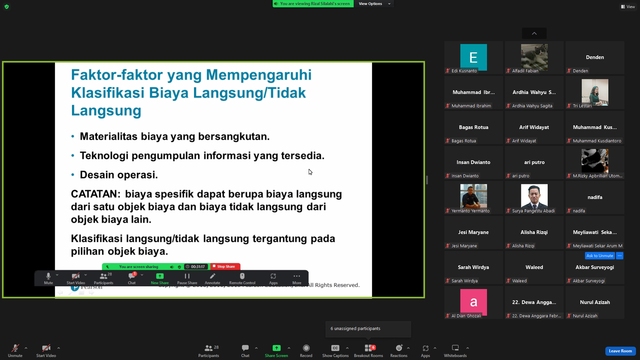Expand chat options arrow in bottom toolbar
This screenshot has width=640, height=360.
[x=256, y=348]
